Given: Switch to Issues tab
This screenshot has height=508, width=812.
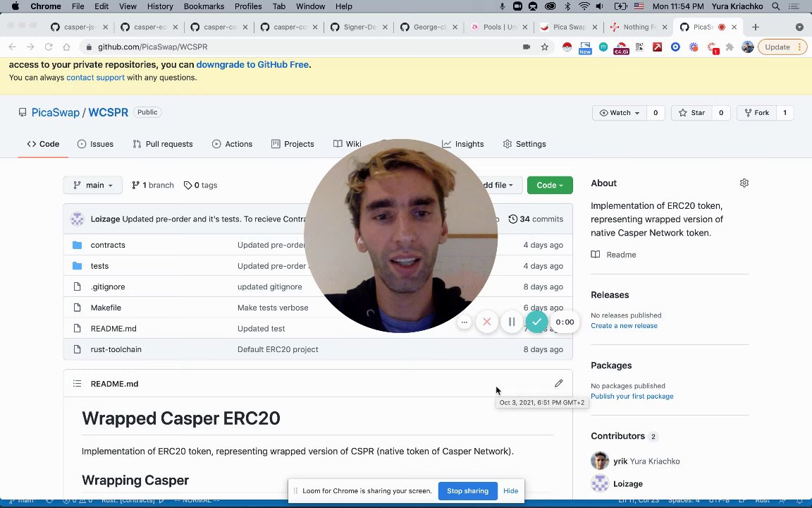Looking at the screenshot, I should [95, 144].
